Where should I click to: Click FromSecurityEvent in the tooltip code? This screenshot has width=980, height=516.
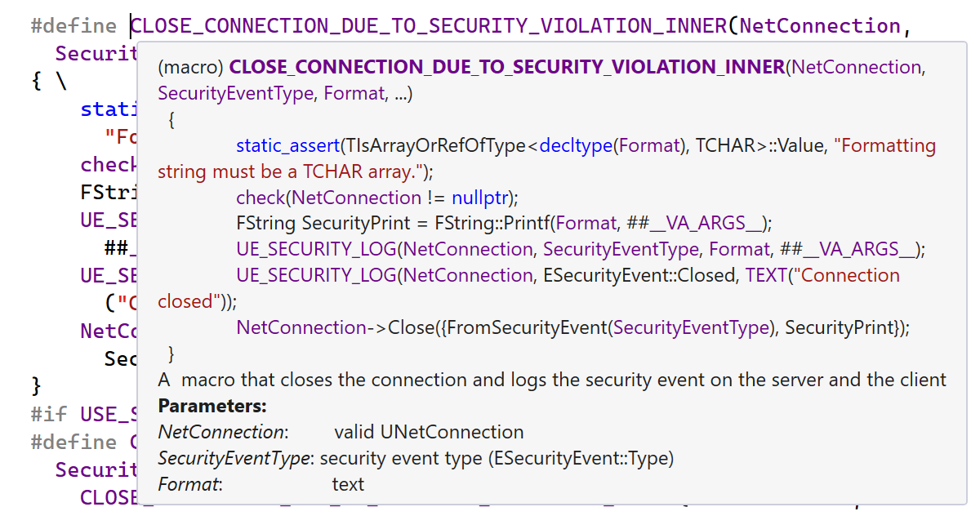tap(528, 327)
